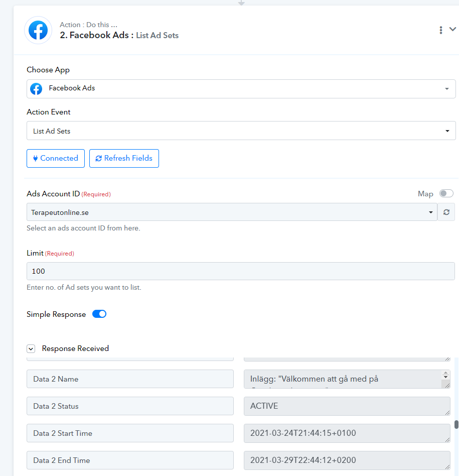Select the ACTIVE status value
Viewport: 459px width, 476px height.
(x=347, y=406)
